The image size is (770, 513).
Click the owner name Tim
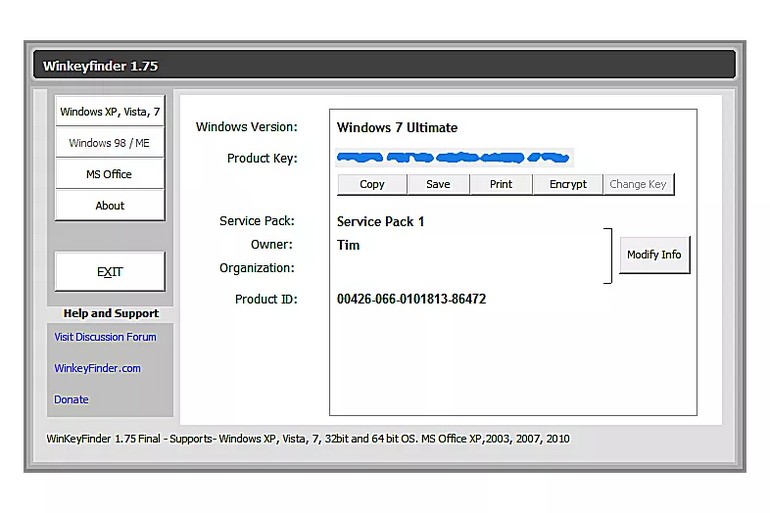(x=348, y=245)
